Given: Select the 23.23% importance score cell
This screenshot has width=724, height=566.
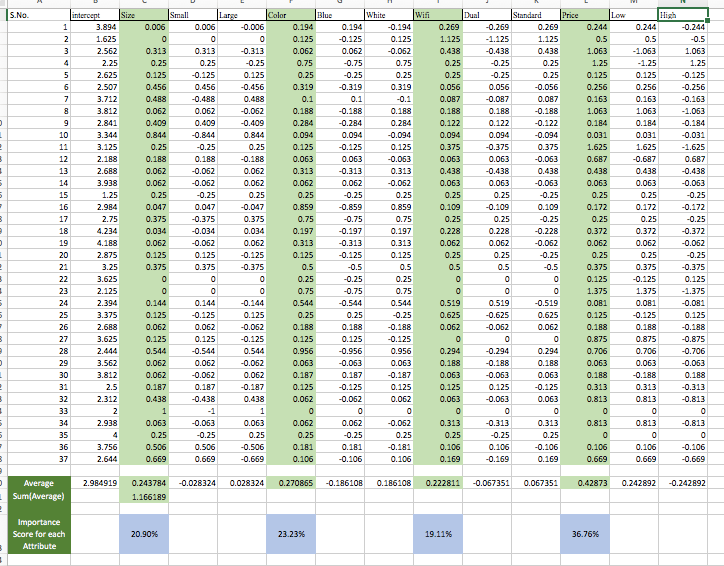Looking at the screenshot, I should (x=291, y=534).
